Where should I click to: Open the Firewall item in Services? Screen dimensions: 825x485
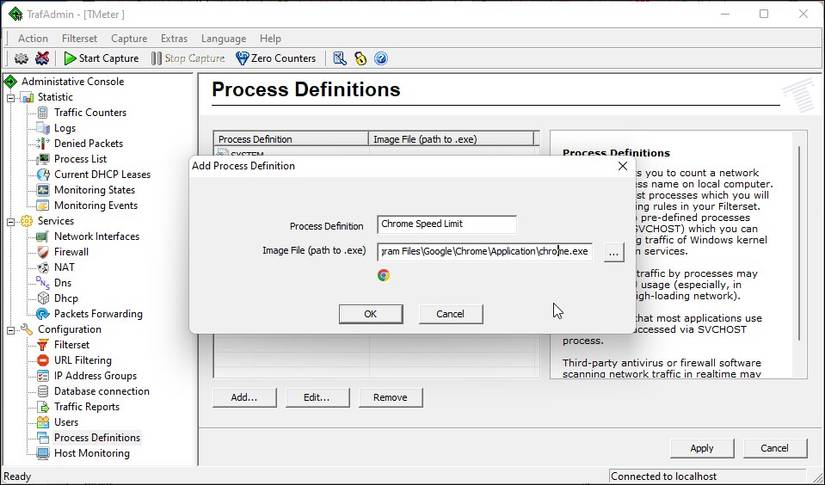point(71,251)
